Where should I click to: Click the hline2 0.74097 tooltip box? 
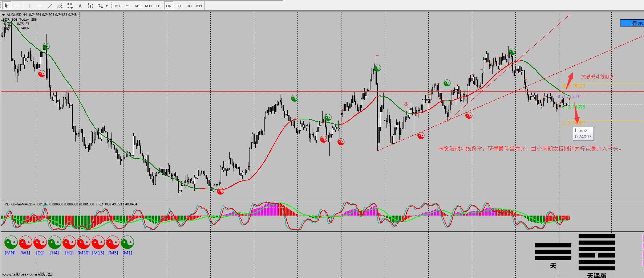tap(583, 134)
